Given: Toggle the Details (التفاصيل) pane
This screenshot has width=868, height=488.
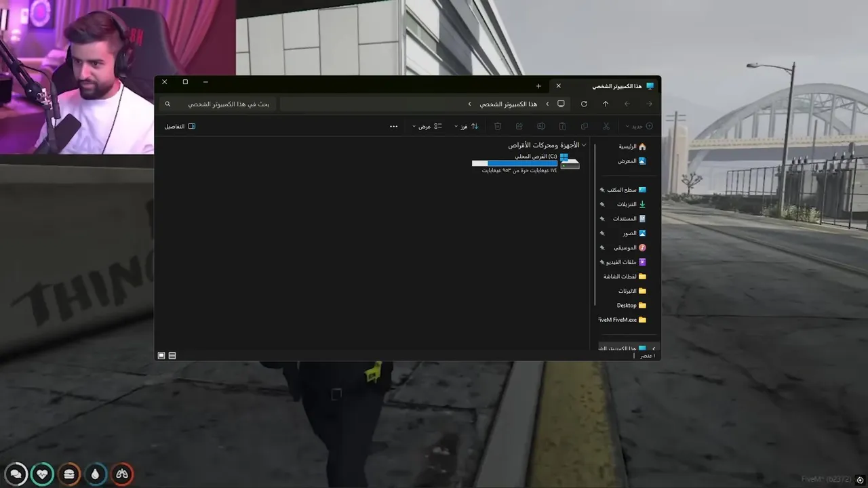Looking at the screenshot, I should [180, 126].
